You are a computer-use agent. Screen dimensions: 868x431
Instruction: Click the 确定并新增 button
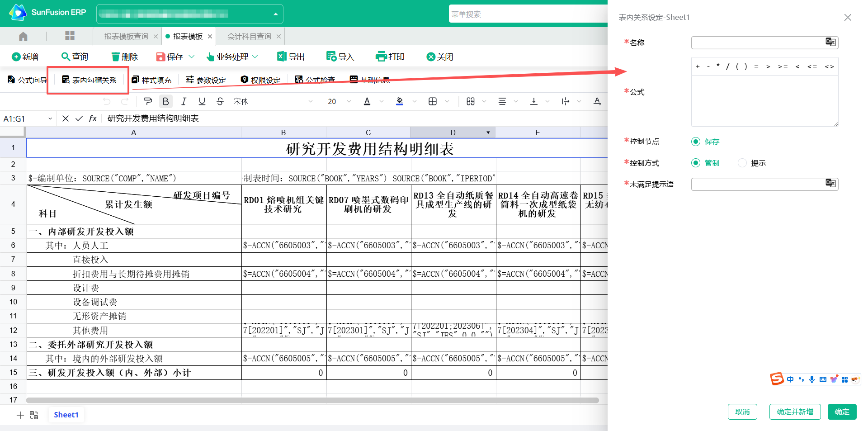[795, 412]
